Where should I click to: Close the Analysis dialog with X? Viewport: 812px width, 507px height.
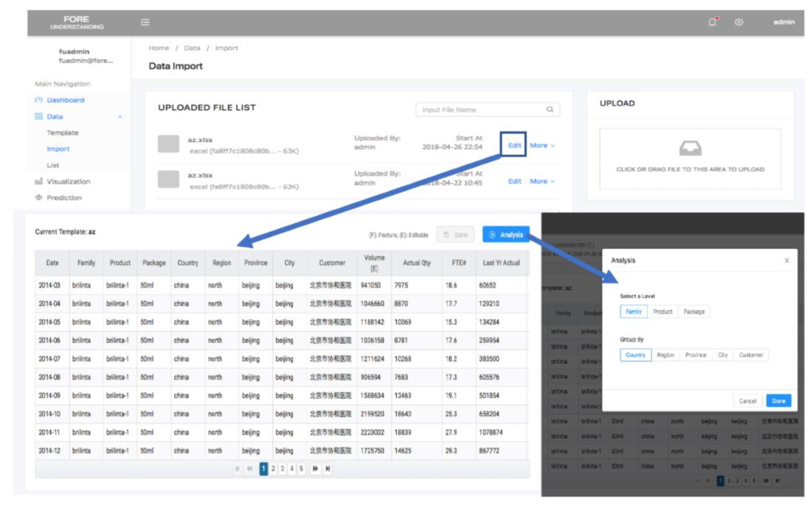[x=787, y=260]
